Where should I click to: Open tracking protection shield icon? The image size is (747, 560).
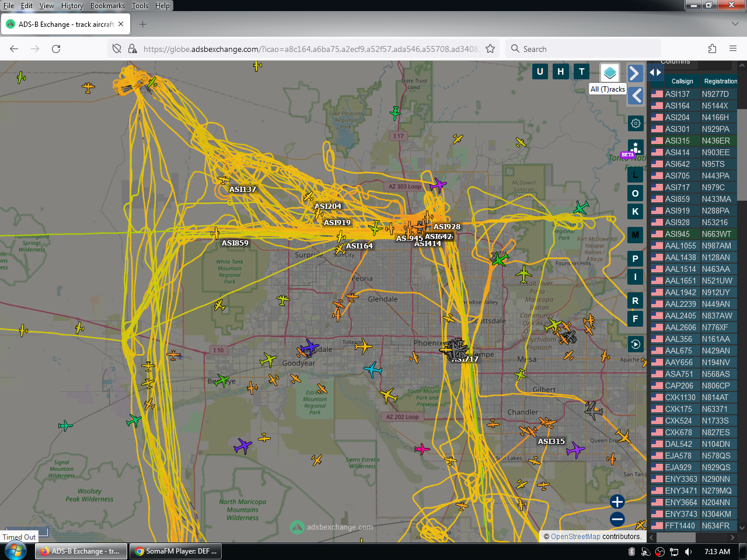click(117, 49)
